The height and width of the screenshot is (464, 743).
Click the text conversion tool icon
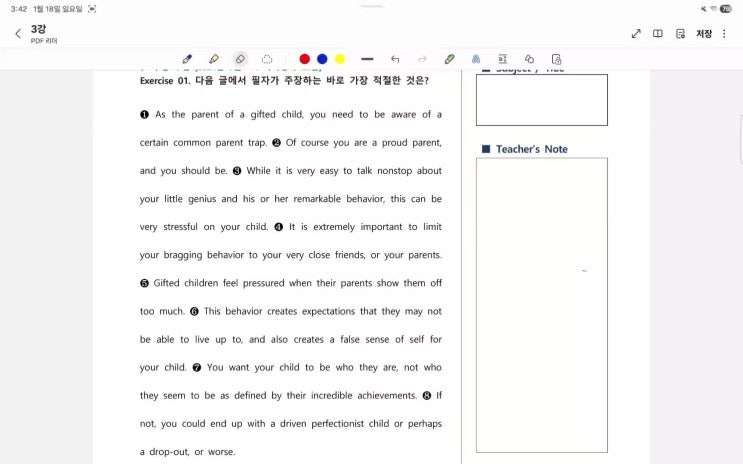502,59
